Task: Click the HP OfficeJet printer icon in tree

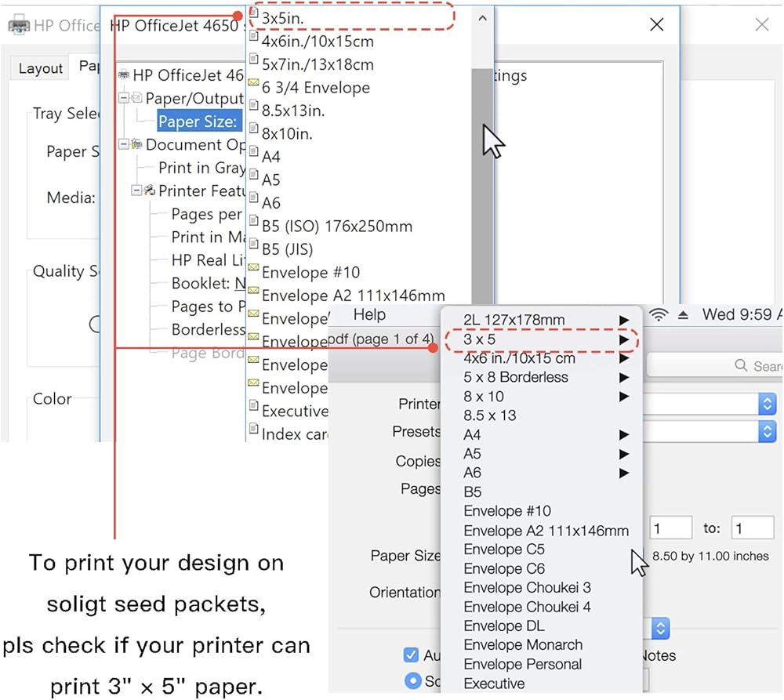Action: click(x=124, y=75)
